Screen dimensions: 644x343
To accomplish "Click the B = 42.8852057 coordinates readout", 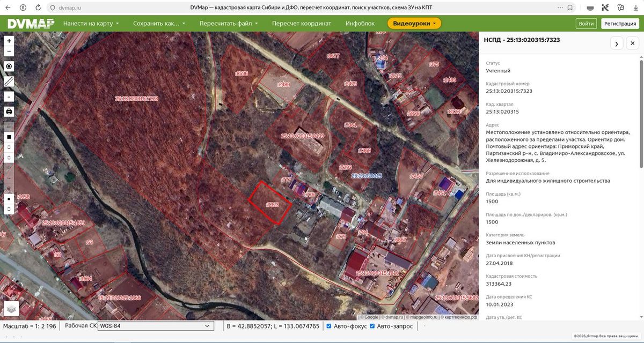I will tap(273, 326).
